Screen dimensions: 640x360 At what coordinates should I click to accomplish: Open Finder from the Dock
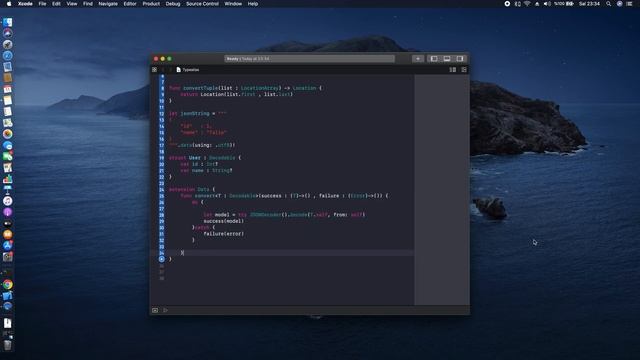point(8,22)
